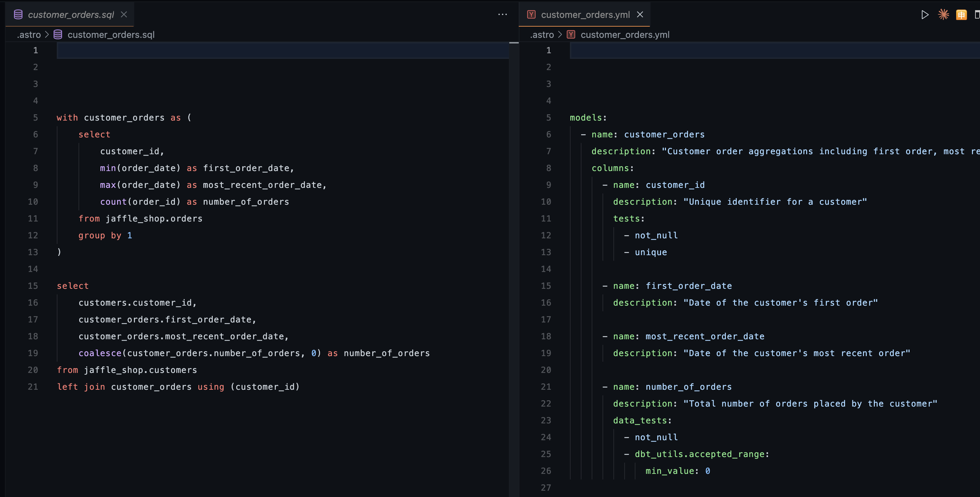980x497 pixels.
Task: Click database icon on customer_orders.sql tab
Action: pos(18,15)
